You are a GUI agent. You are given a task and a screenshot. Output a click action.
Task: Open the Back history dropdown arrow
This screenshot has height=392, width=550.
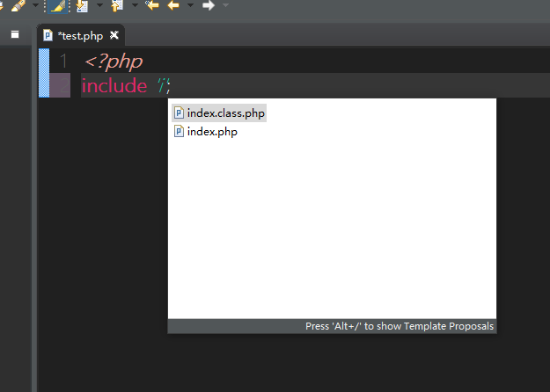tap(190, 5)
